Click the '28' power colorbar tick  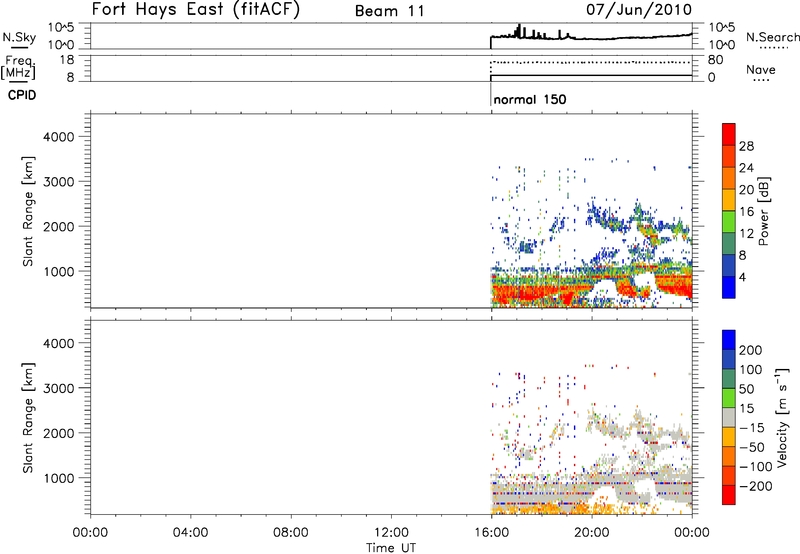(x=746, y=146)
